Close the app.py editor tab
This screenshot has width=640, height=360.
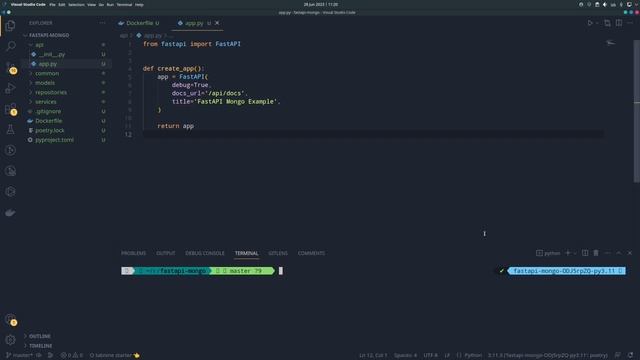click(217, 23)
